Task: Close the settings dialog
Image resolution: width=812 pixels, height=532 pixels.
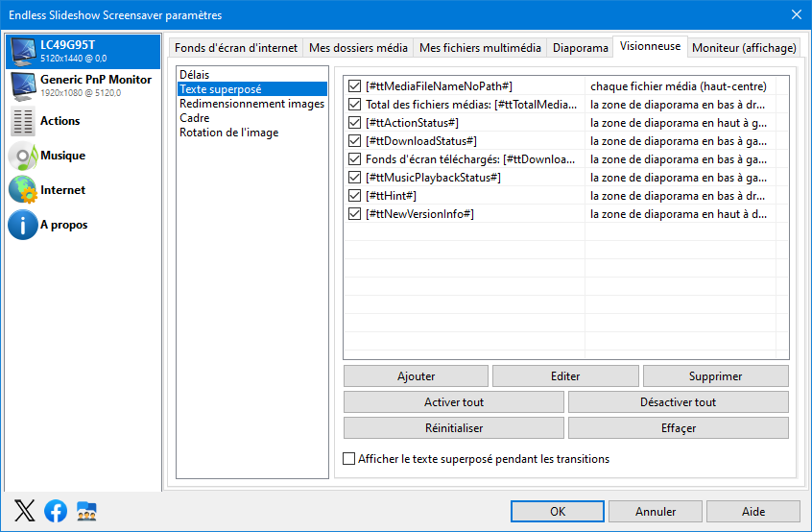Action: [797, 14]
